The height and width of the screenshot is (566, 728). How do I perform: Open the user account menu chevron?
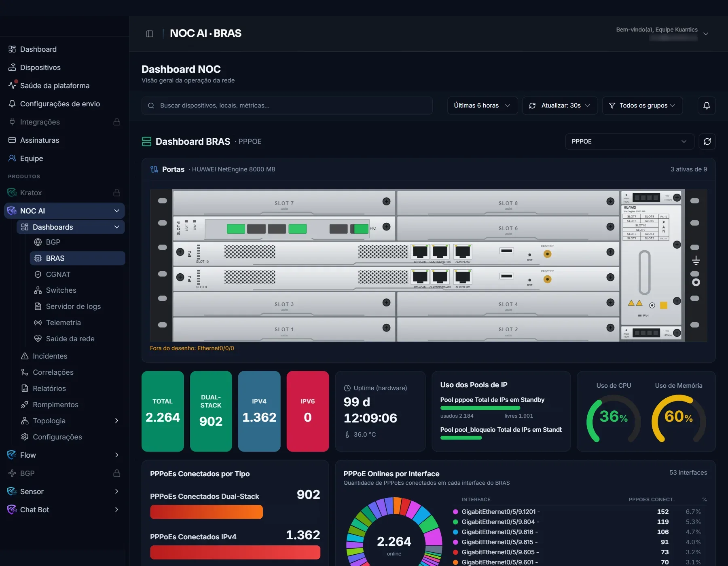click(706, 34)
